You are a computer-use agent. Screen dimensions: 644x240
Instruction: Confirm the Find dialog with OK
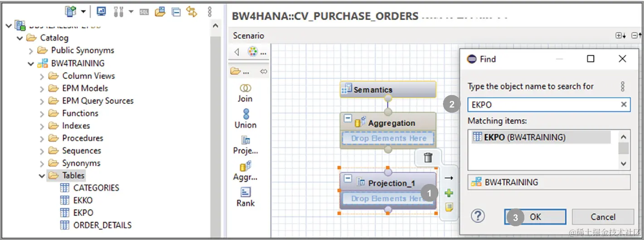pyautogui.click(x=535, y=217)
